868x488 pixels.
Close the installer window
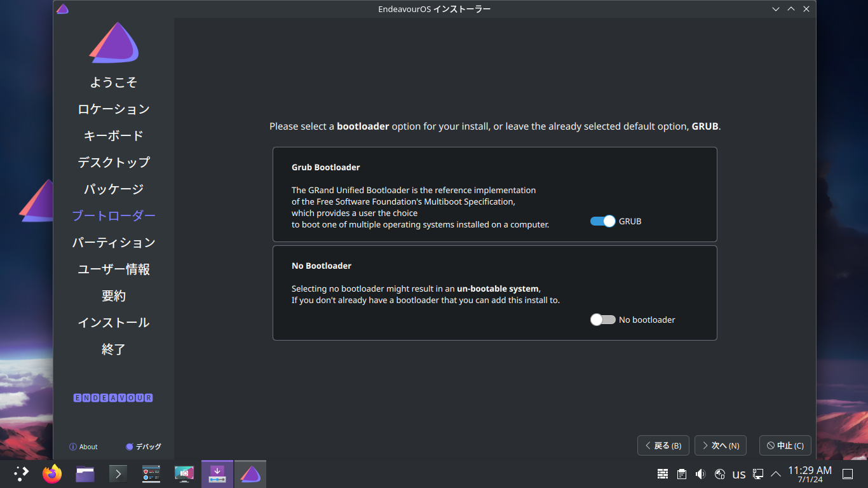[806, 9]
